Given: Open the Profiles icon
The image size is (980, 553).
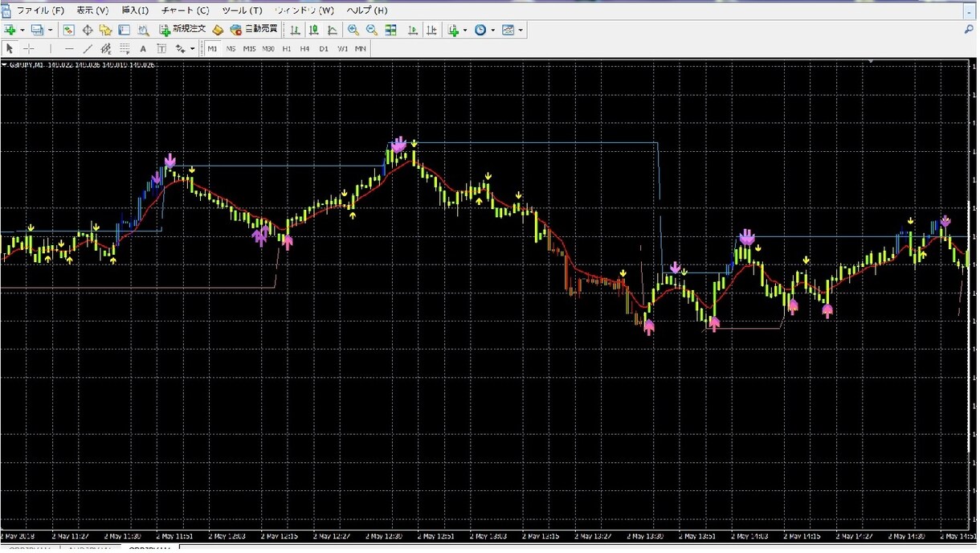Looking at the screenshot, I should point(37,30).
